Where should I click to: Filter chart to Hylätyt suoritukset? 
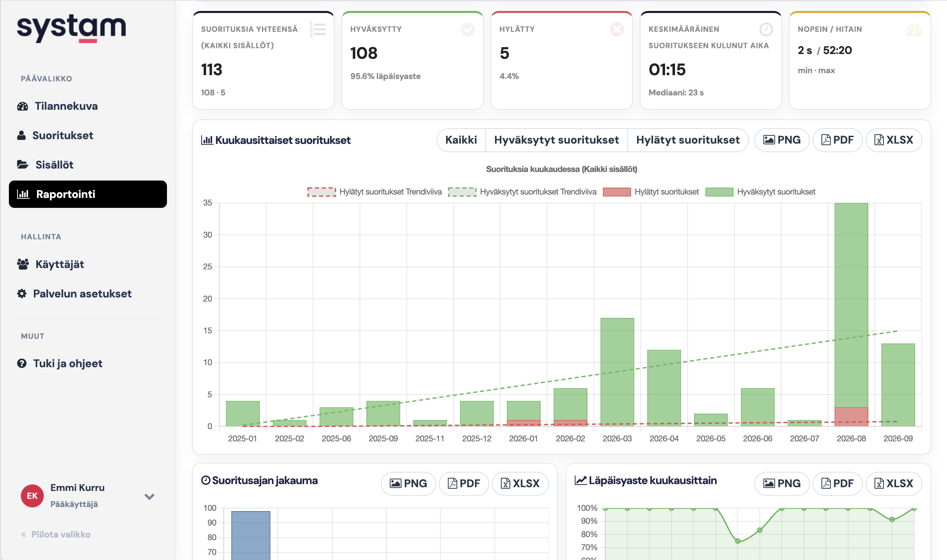pos(688,140)
